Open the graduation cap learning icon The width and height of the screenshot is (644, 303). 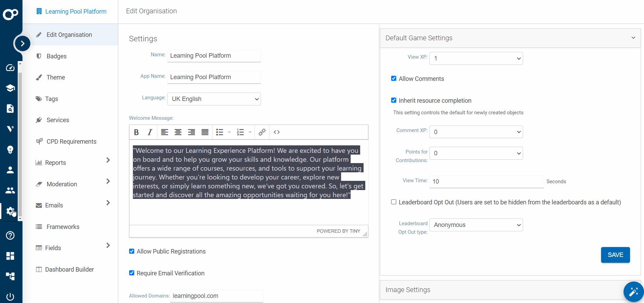(10, 88)
